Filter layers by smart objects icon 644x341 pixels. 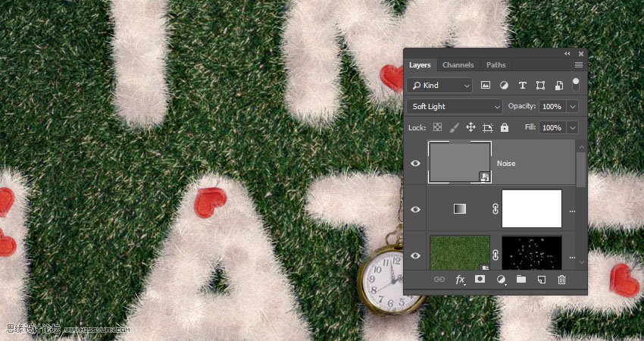point(558,86)
